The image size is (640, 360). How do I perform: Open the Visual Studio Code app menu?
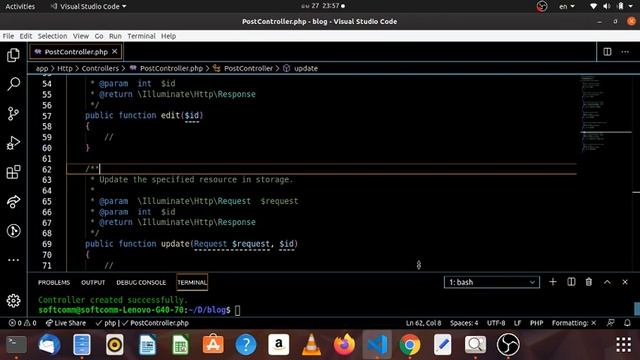88,6
